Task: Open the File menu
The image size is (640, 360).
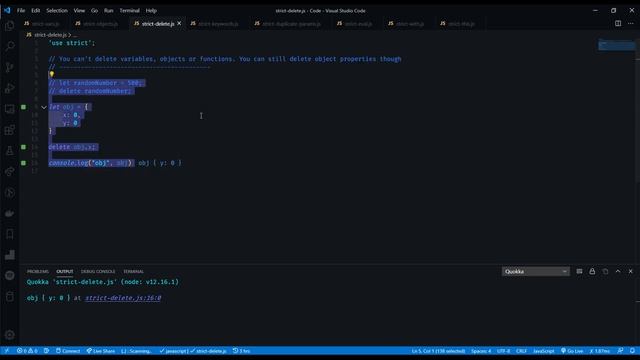Action: pos(21,11)
